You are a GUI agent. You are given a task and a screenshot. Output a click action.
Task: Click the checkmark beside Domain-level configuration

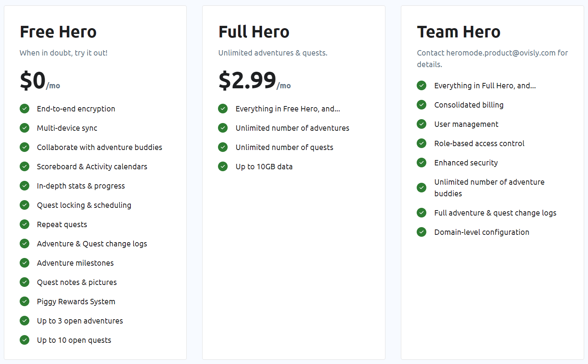pos(422,232)
